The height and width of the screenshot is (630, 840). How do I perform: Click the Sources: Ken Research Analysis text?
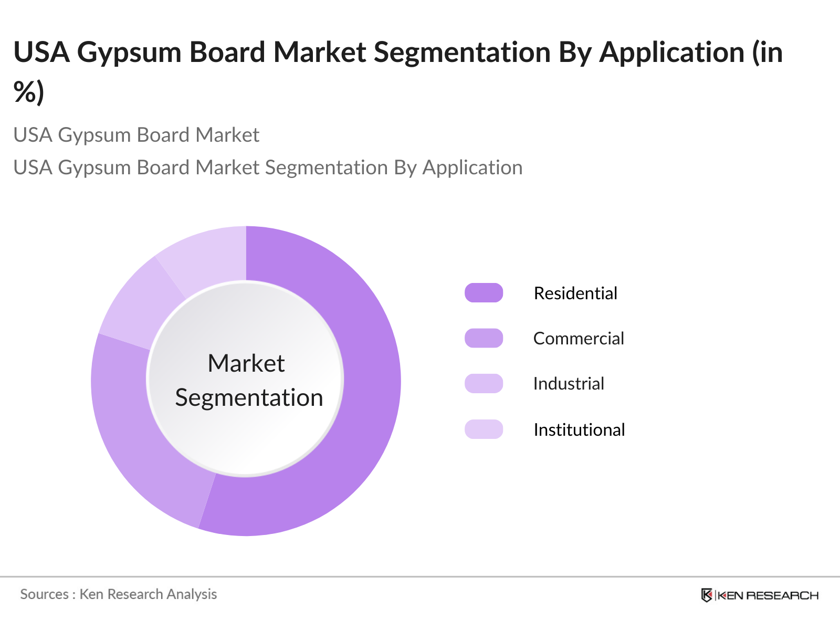click(x=119, y=594)
